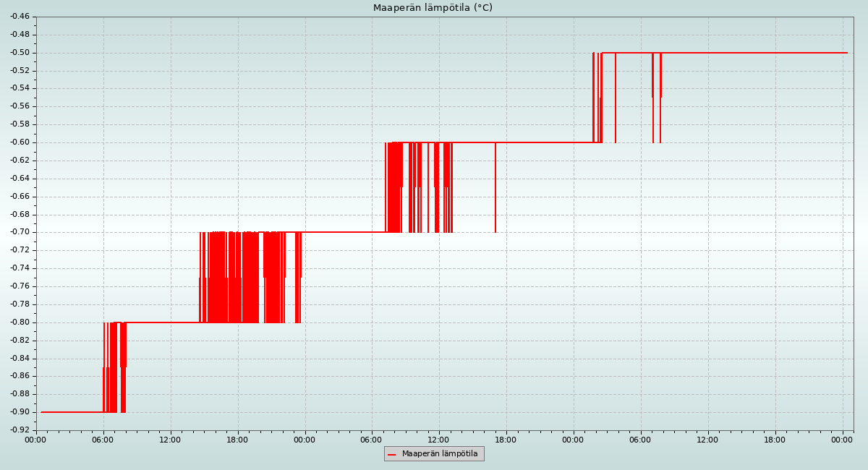Viewport: 868px width, 470px height.
Task: Click the -0.76 y-axis tick label
Action: click(x=20, y=286)
